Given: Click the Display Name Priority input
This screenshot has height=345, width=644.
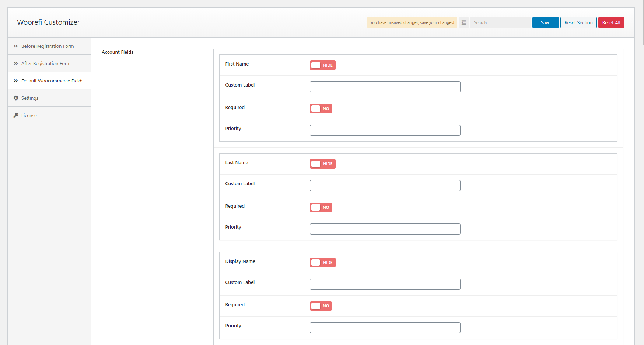Looking at the screenshot, I should coord(385,328).
